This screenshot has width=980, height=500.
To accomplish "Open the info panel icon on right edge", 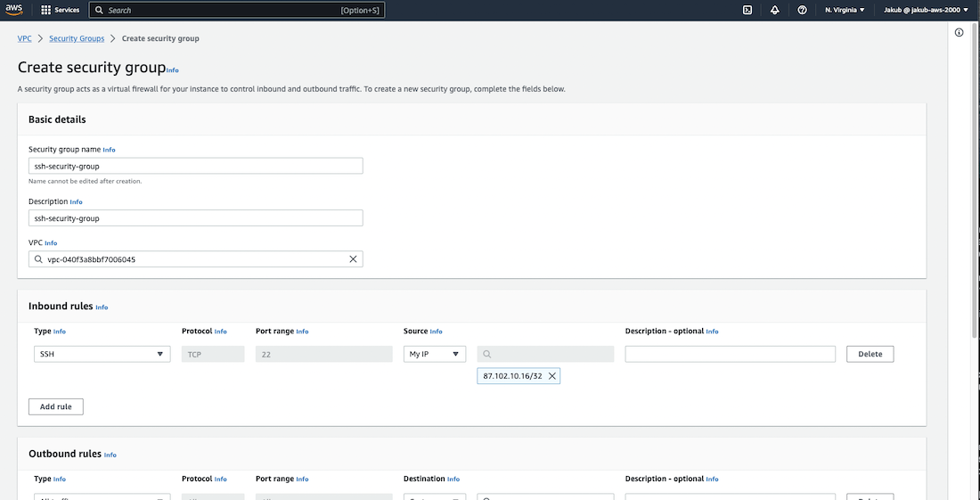I will [959, 33].
